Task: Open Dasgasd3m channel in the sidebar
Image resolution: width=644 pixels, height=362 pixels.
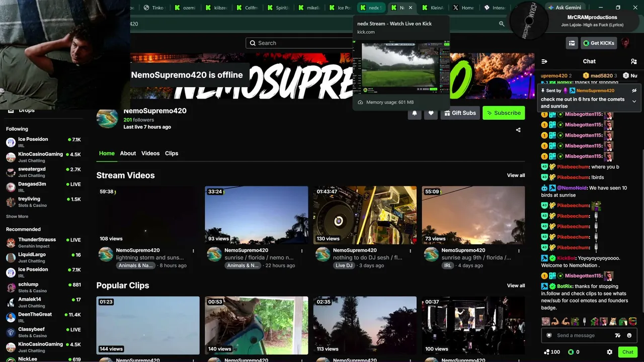Action: 43,187
